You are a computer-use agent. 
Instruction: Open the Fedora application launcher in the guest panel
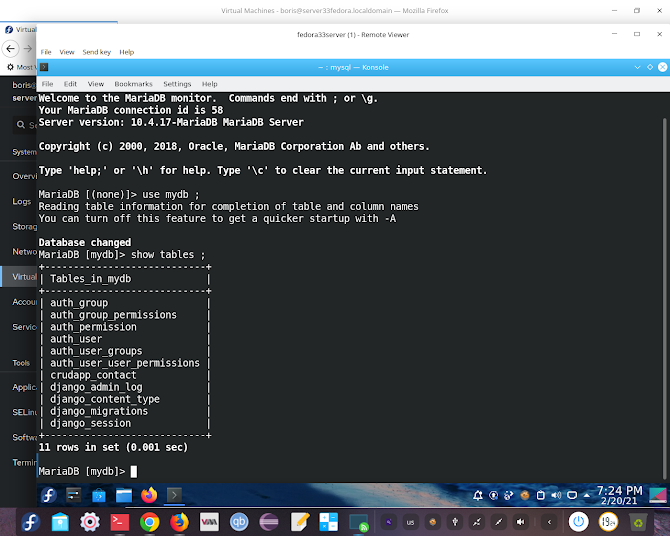pos(49,495)
